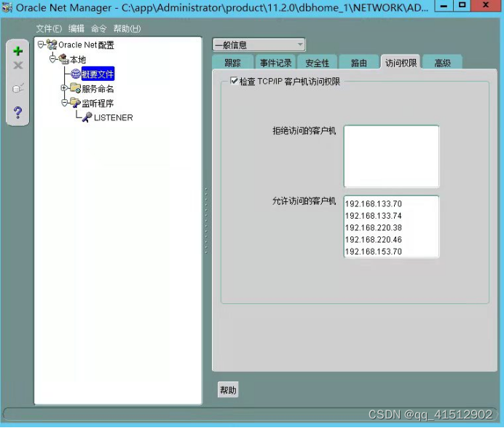This screenshot has width=504, height=428.
Task: Open the 命令 menu
Action: pyautogui.click(x=98, y=28)
